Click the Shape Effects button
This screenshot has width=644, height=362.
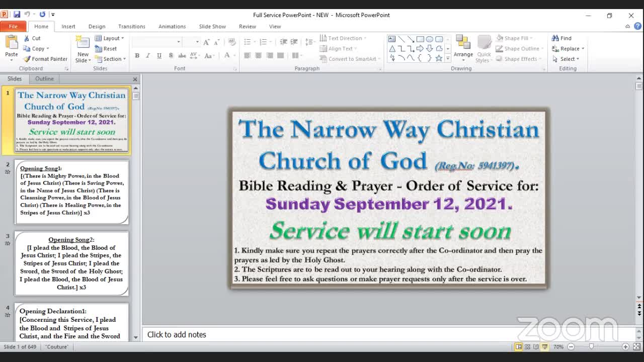[518, 59]
